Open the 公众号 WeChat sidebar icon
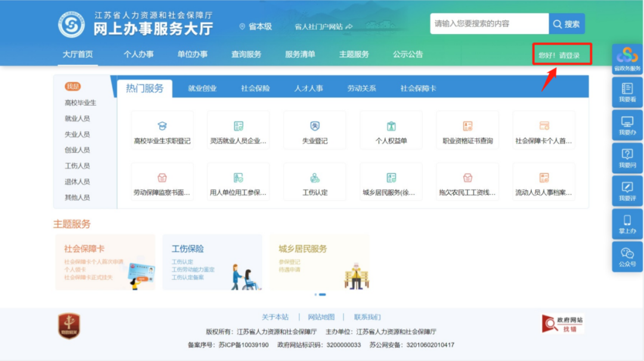The image size is (644, 361). click(x=627, y=257)
